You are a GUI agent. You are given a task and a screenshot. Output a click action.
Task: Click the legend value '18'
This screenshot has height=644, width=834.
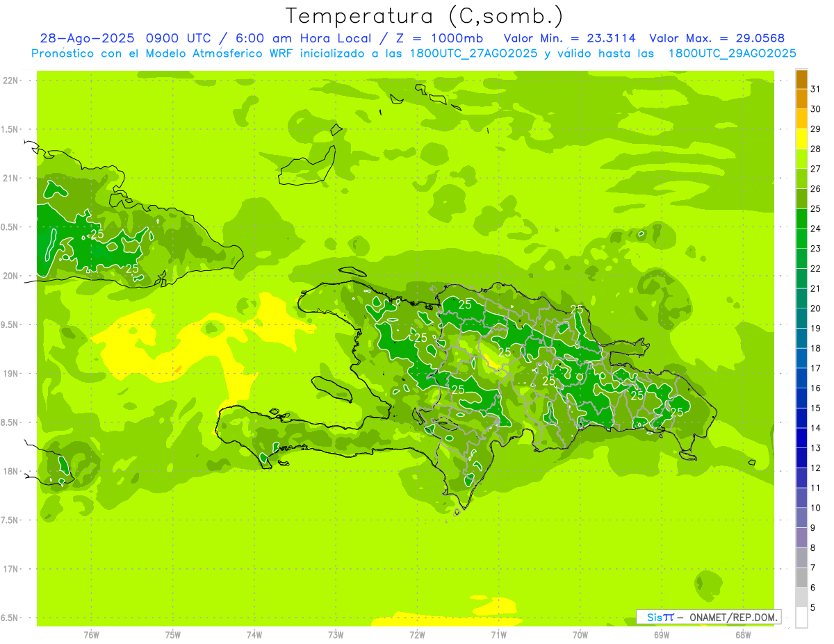coord(816,348)
